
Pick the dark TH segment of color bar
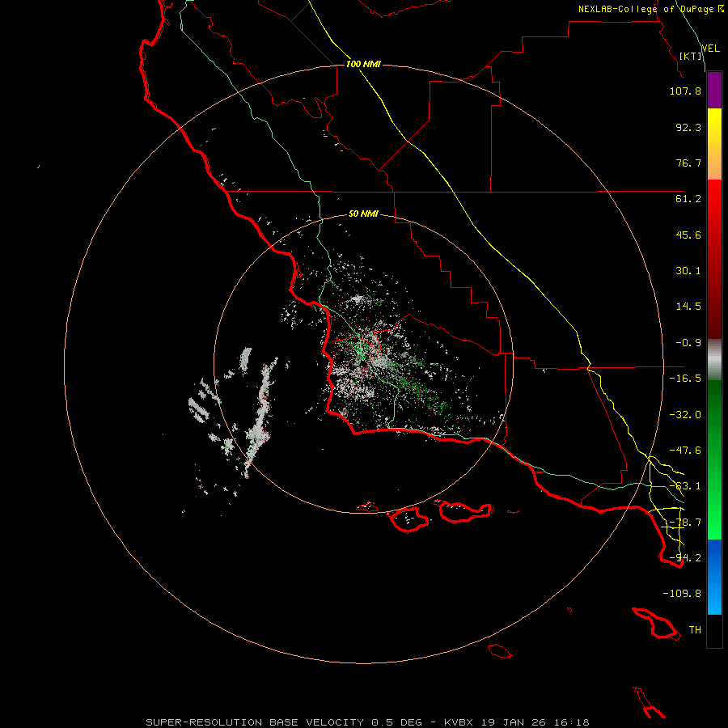pyautogui.click(x=714, y=631)
